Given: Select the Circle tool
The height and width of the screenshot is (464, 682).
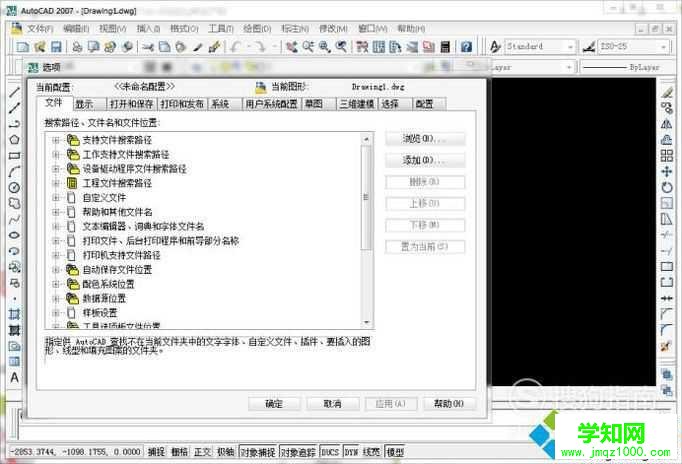Looking at the screenshot, I should click(x=14, y=188).
